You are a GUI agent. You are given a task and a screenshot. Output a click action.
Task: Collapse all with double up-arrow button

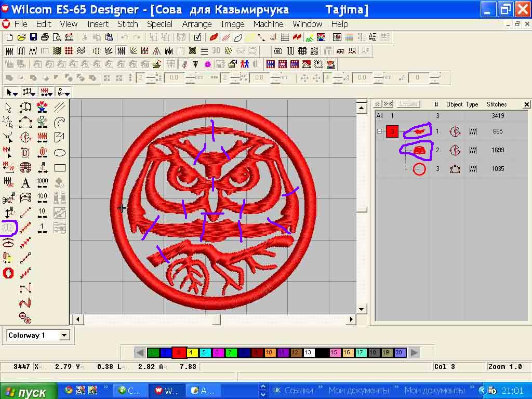pyautogui.click(x=378, y=104)
